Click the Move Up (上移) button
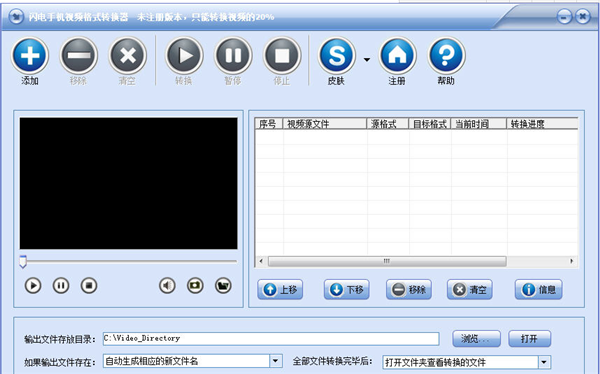 [x=280, y=289]
